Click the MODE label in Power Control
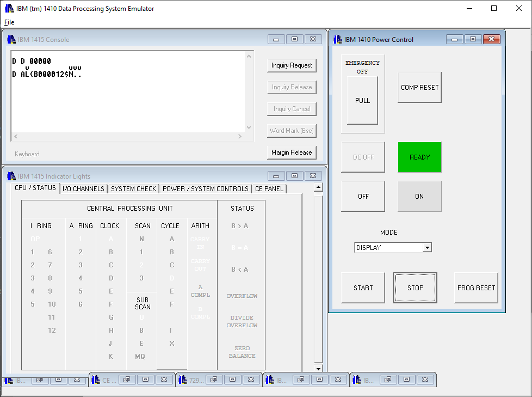532x397 pixels. click(388, 233)
